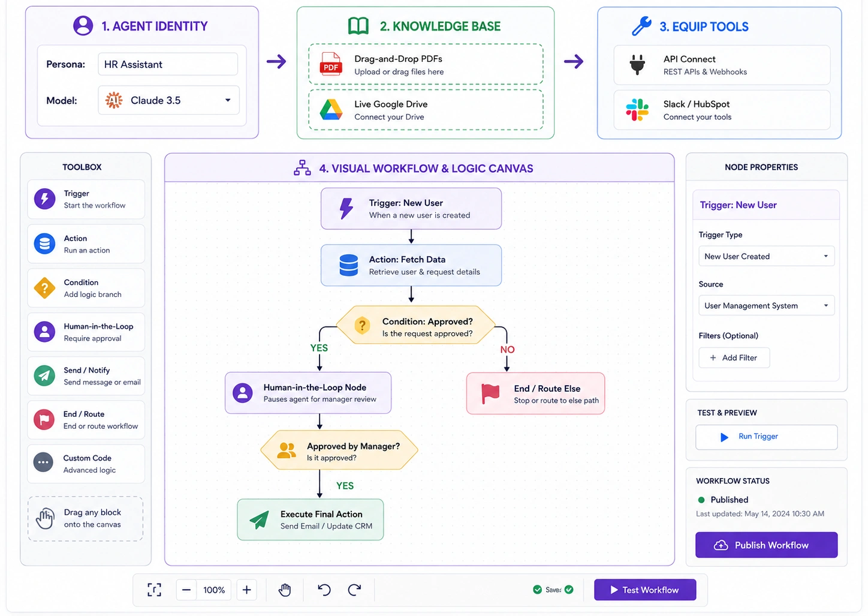868x616 pixels.
Task: Click the 'Filters (Optional)' label
Action: (728, 336)
